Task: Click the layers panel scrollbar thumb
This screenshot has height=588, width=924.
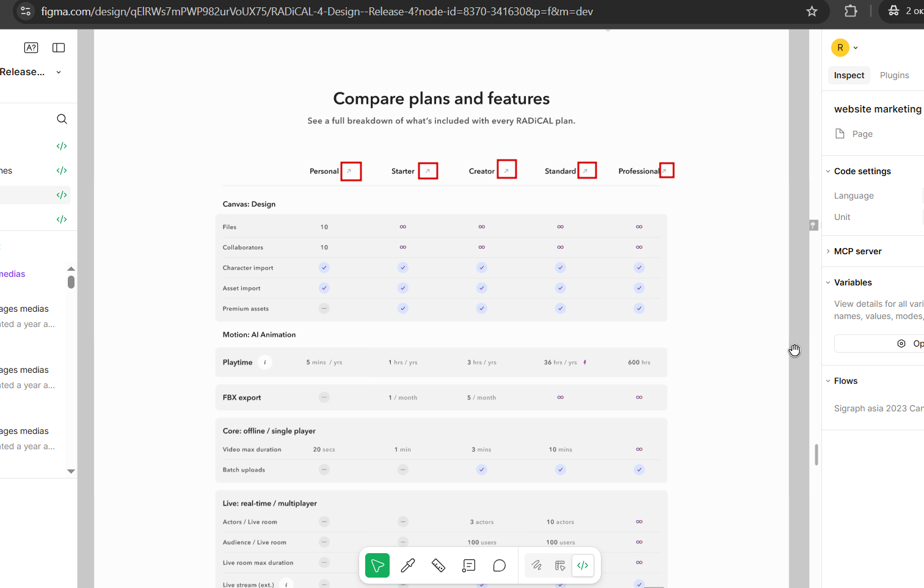Action: coord(71,282)
